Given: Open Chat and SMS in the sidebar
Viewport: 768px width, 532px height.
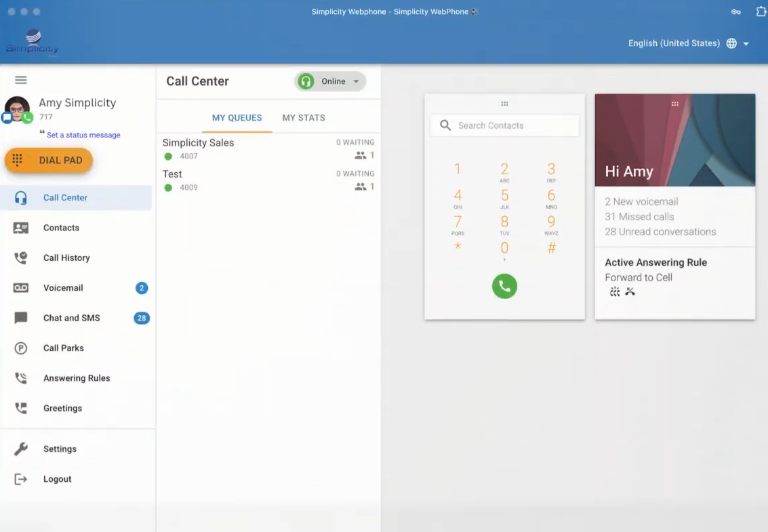Looking at the screenshot, I should click(76, 318).
